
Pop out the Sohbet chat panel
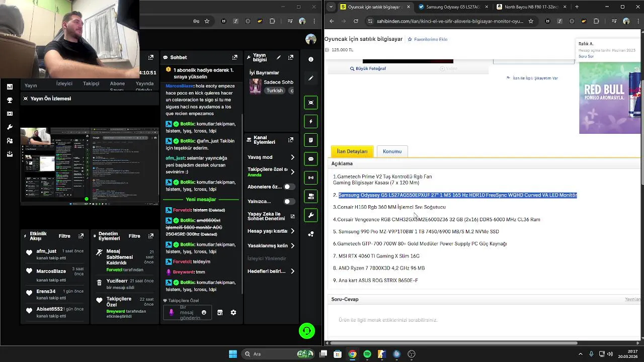234,57
